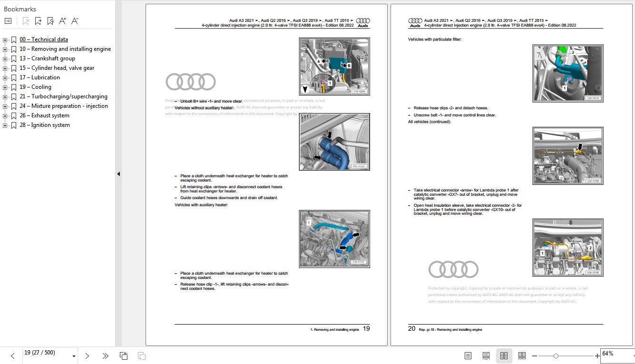Open the bookmark options list icon

click(8, 21)
